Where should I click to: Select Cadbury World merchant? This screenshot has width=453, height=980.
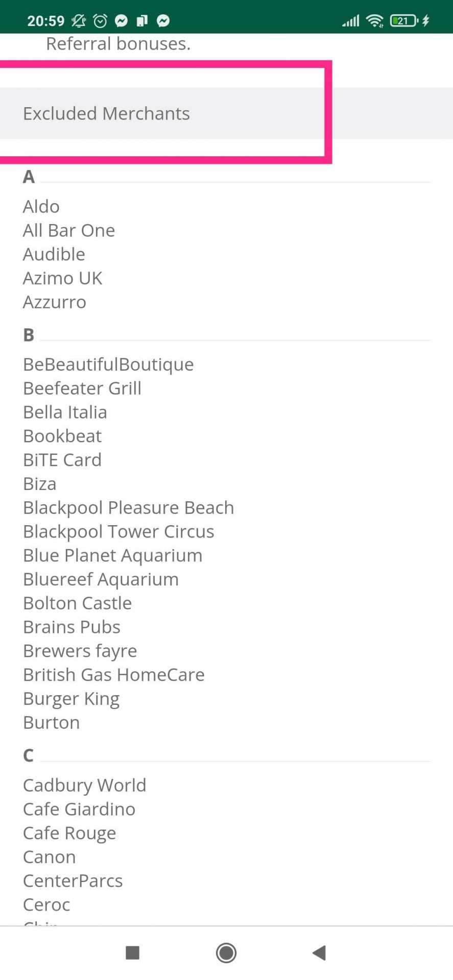coord(85,785)
